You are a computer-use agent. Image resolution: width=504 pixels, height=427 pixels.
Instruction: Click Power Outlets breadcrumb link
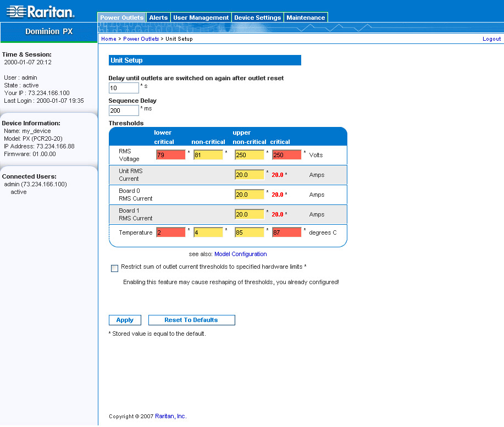[141, 39]
